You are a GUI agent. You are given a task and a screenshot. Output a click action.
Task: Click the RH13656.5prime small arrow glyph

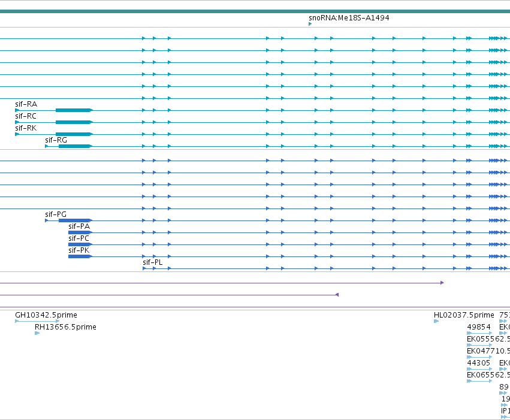pos(37,333)
